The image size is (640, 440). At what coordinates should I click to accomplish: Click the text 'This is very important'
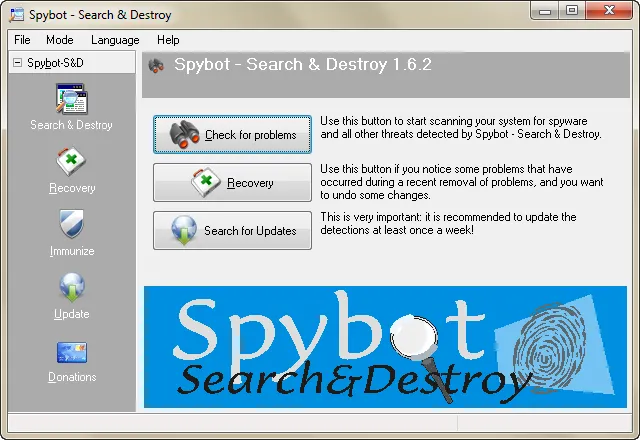[371, 217]
